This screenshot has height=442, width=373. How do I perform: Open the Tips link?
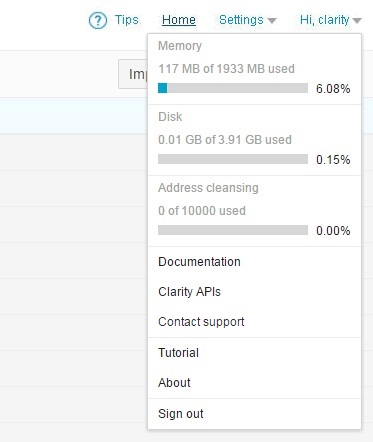[x=126, y=20]
